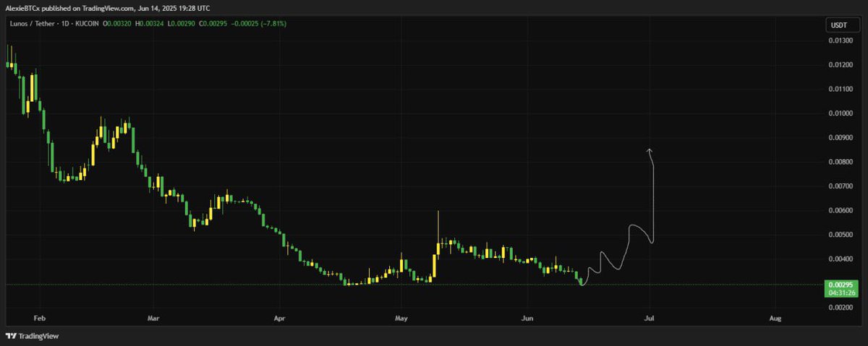Click the Aug time axis label
Screen dimensions: 868x346
coord(775,317)
